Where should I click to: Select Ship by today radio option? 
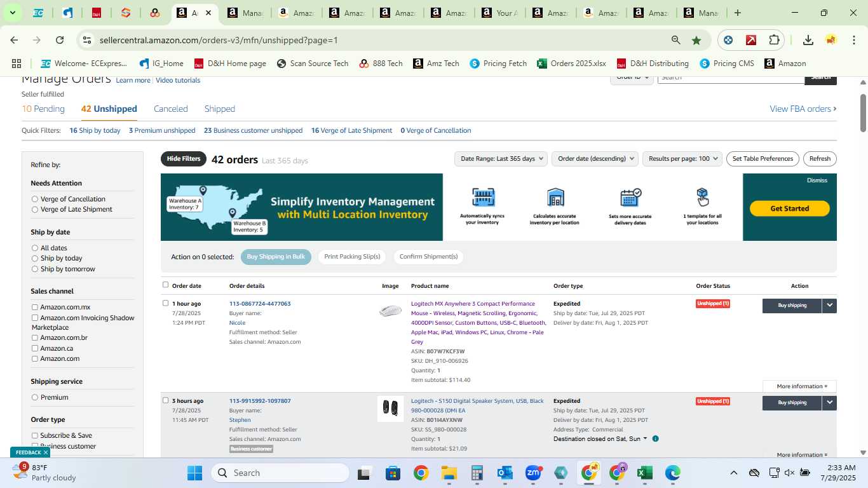pyautogui.click(x=35, y=258)
